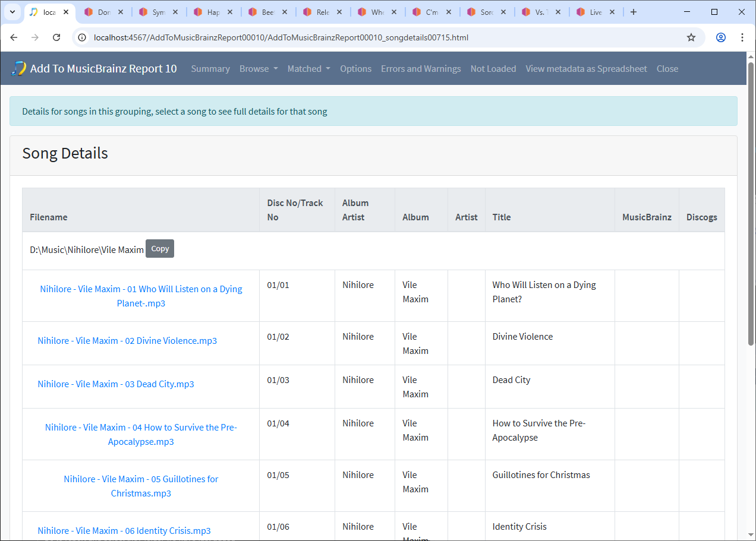Switch to the 'Wh' browser tab
This screenshot has width=756, height=541.
[377, 12]
